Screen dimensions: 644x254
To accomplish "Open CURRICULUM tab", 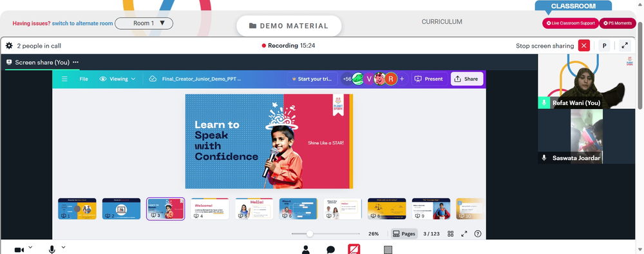I will click(x=442, y=22).
